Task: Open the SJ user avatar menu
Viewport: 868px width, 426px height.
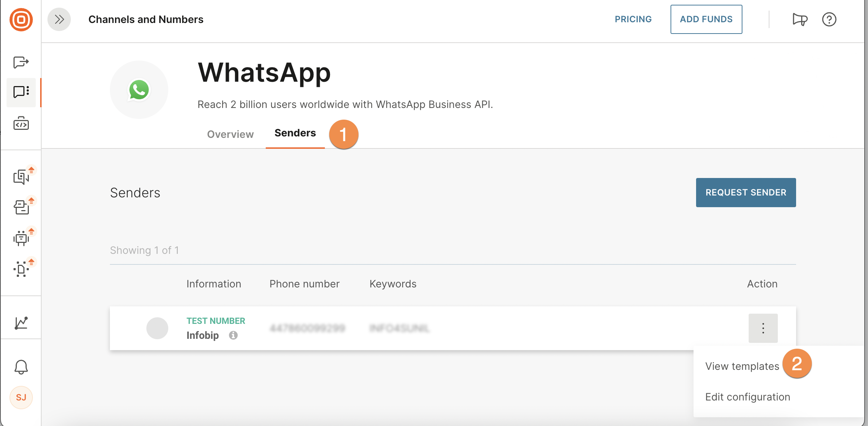Action: [21, 398]
